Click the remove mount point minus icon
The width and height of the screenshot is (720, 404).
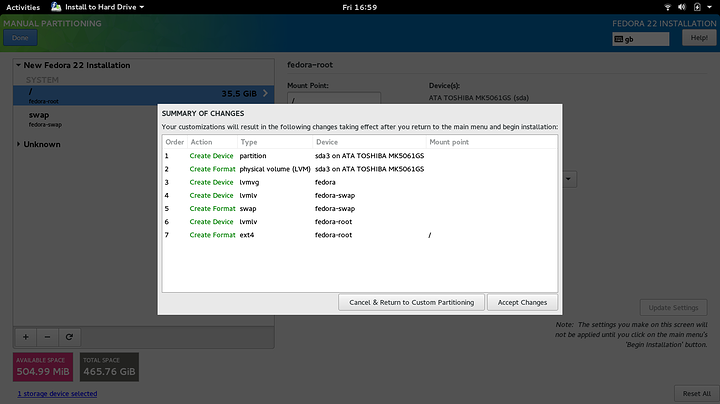click(48, 337)
